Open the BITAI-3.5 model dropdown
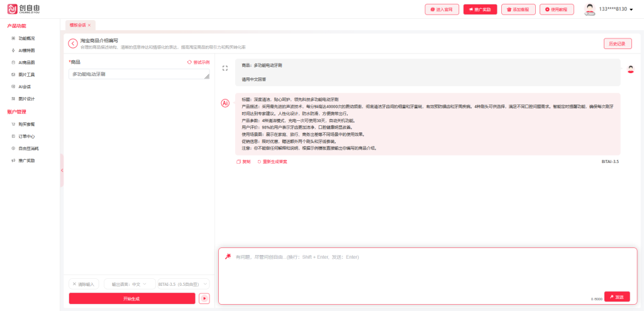Viewport: 644px width, 311px height. [x=183, y=284]
